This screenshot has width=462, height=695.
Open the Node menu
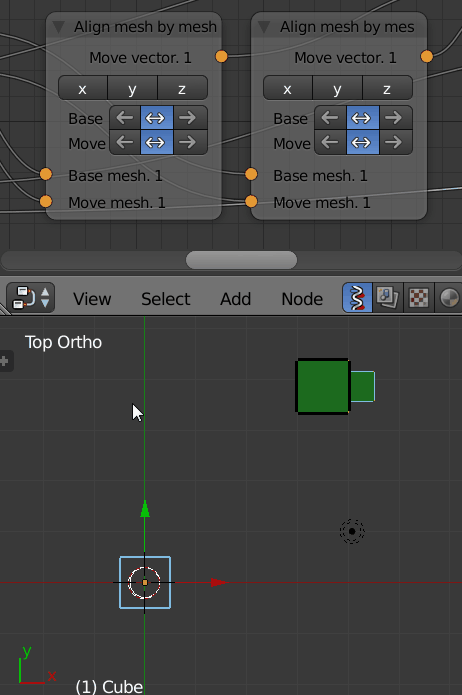coord(302,299)
